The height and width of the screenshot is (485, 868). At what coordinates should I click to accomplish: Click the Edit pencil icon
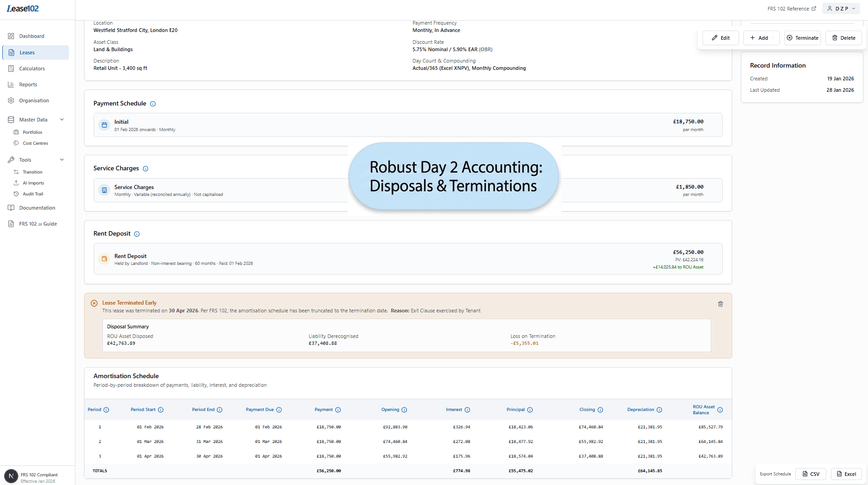[714, 37]
